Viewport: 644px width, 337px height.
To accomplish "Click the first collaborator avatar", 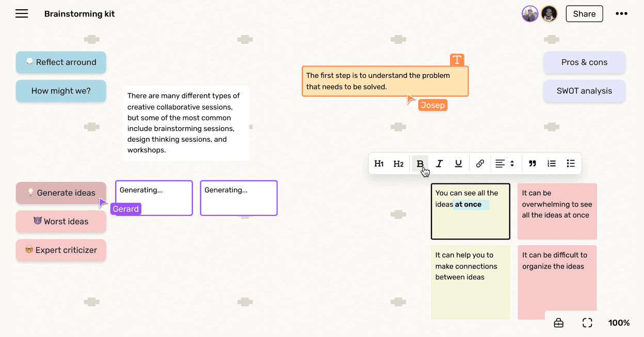I will 530,14.
